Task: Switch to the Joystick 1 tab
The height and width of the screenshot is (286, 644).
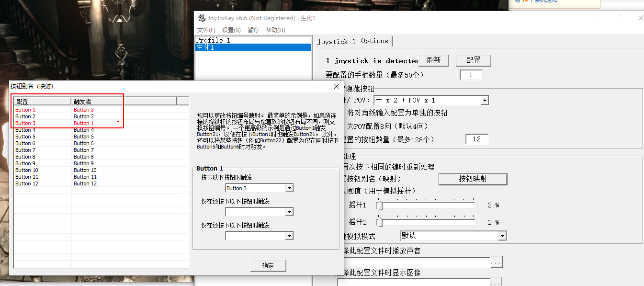Action: click(336, 42)
